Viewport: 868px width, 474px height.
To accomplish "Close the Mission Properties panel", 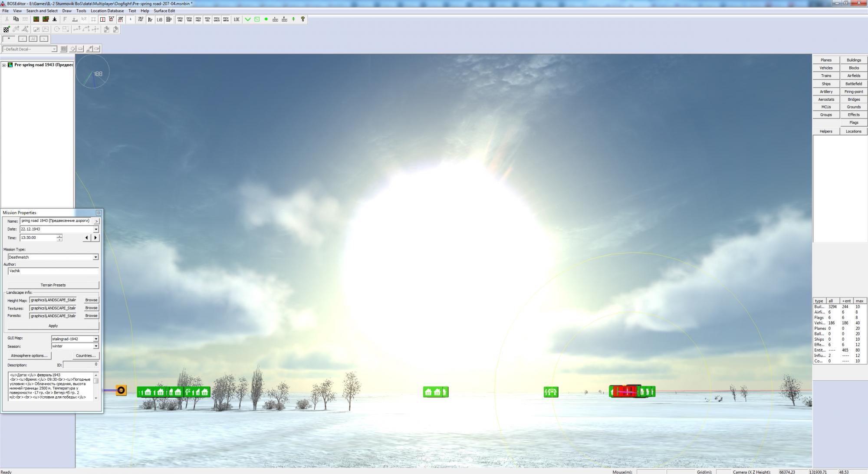I will [99, 213].
